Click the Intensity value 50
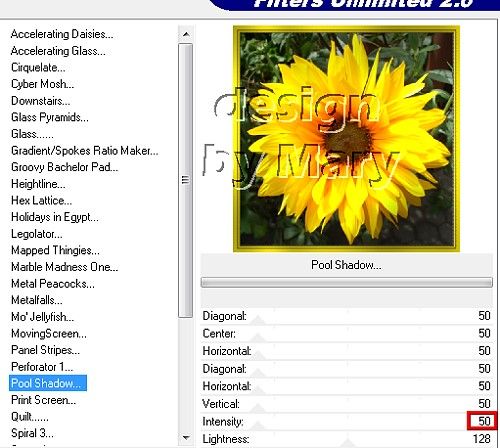 tap(484, 421)
